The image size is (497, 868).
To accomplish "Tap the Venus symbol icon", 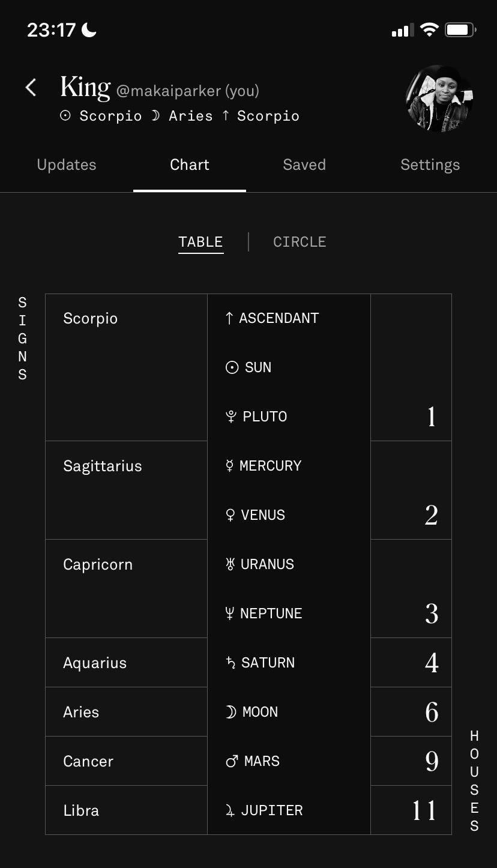I will (x=230, y=515).
